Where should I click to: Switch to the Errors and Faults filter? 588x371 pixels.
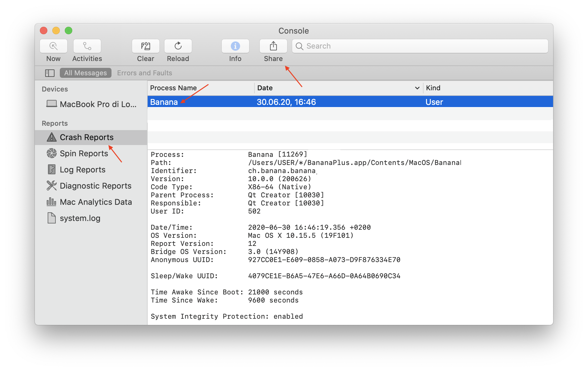pyautogui.click(x=145, y=73)
